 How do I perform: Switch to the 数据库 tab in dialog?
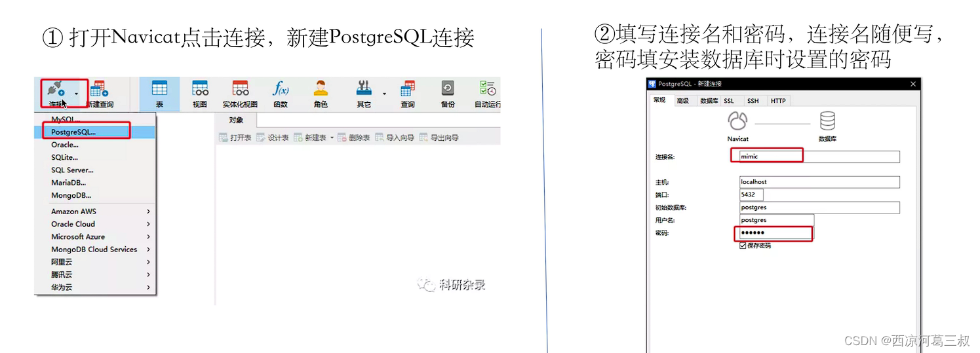(x=708, y=101)
